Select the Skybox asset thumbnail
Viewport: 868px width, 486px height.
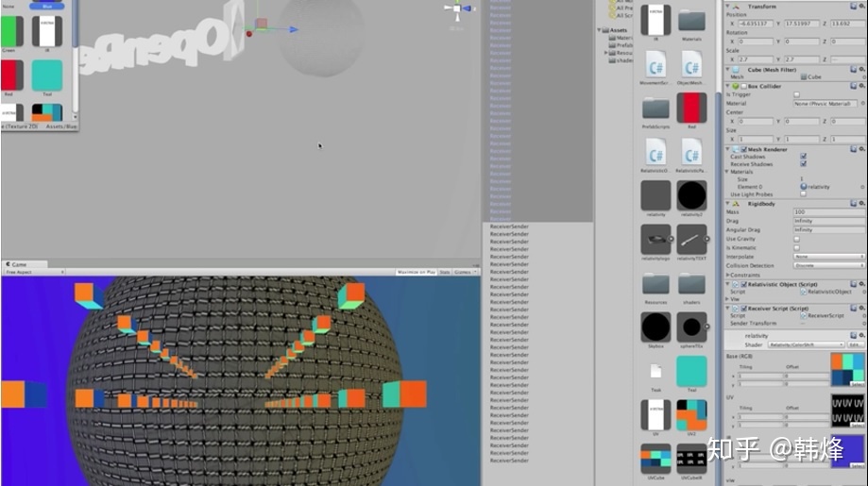coord(655,327)
